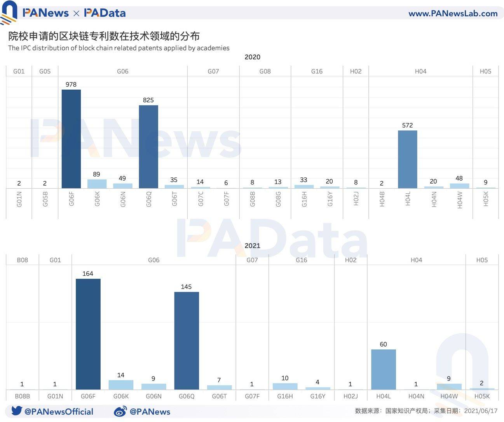Click the G07C axis label in 2020 chart
The height and width of the screenshot is (422, 504).
[201, 199]
